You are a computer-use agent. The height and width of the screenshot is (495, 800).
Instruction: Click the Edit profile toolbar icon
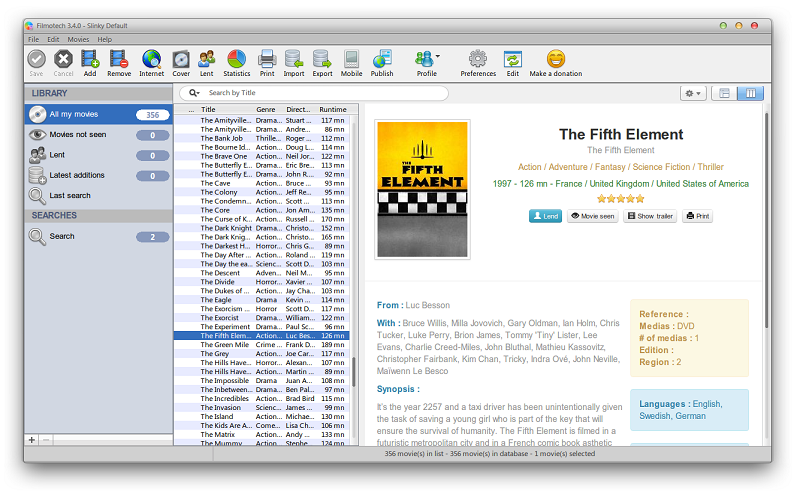513,63
